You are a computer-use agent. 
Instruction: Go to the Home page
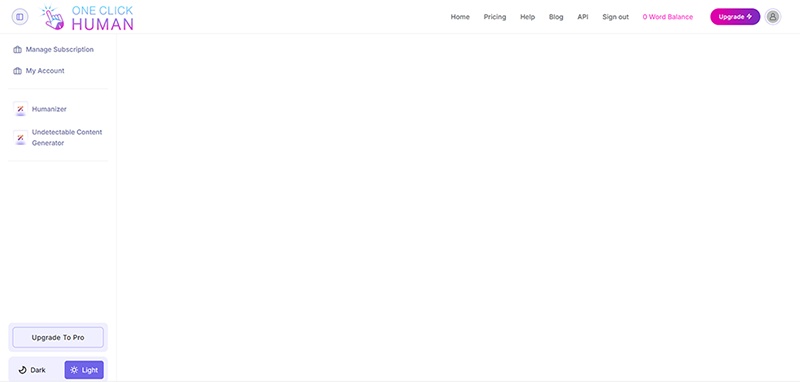pyautogui.click(x=460, y=17)
